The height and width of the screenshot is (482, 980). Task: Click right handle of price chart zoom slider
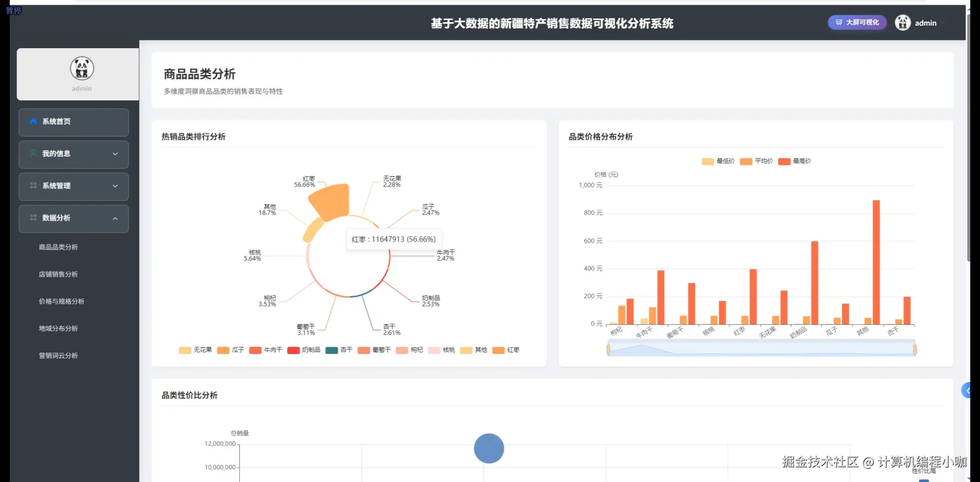tap(915, 350)
